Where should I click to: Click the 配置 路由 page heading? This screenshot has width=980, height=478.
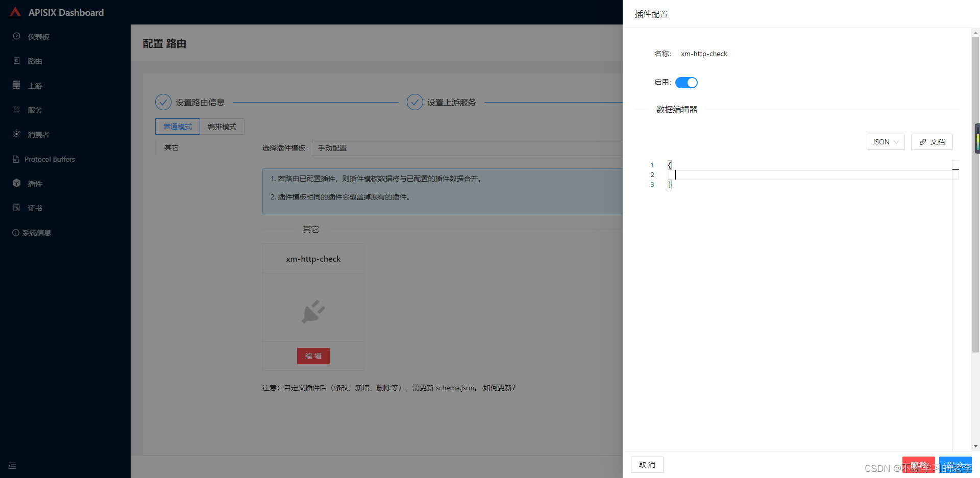pos(164,43)
